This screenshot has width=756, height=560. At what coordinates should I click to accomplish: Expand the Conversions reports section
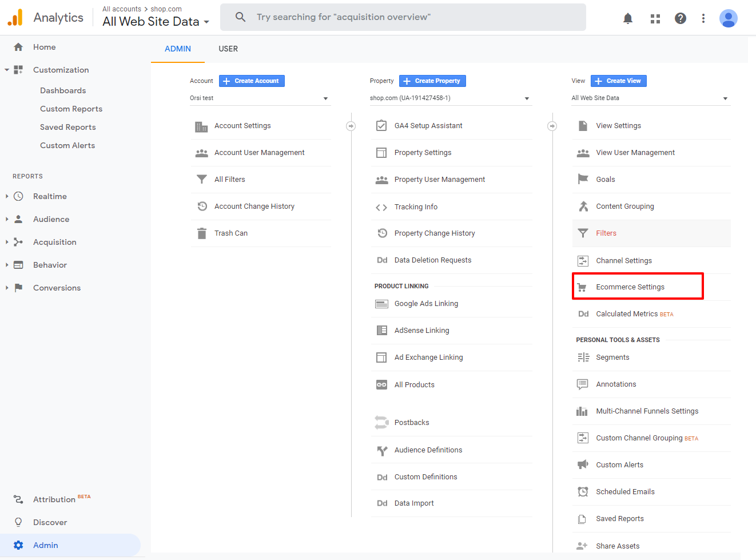coord(7,288)
